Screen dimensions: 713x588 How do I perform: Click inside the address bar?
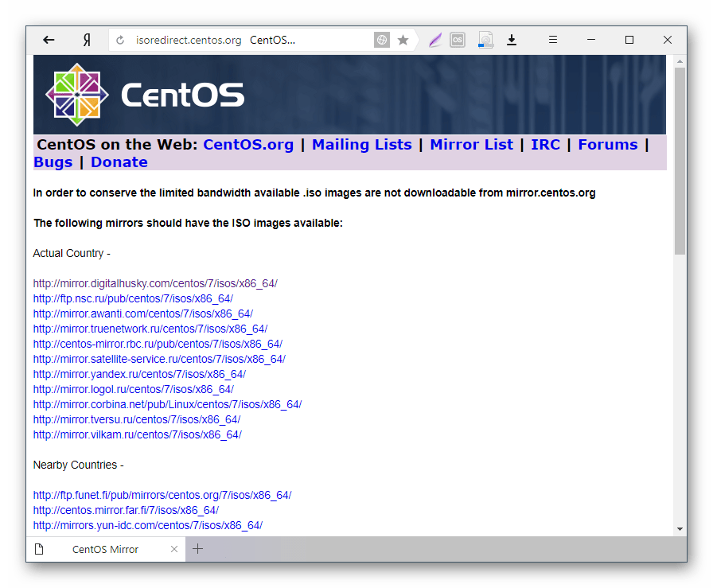tap(239, 39)
